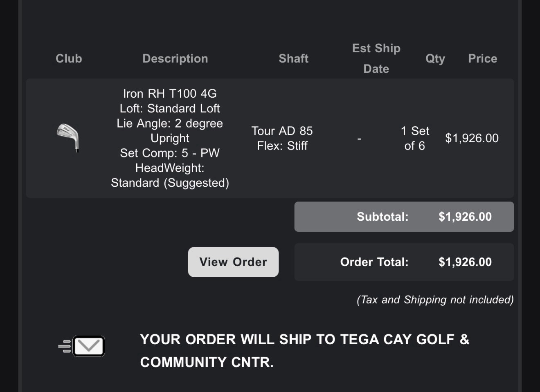
Task: Click the shipping envelope icon
Action: click(x=82, y=346)
